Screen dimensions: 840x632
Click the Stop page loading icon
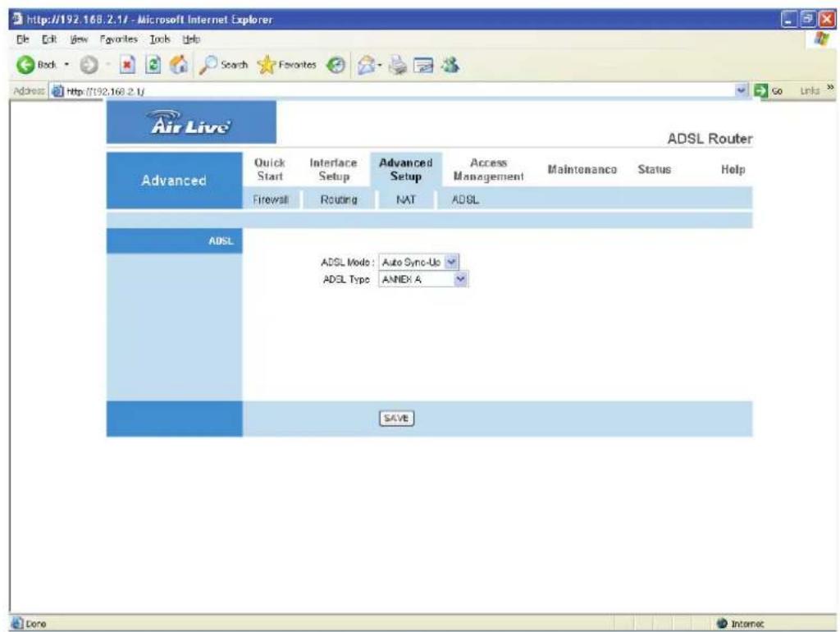point(127,65)
